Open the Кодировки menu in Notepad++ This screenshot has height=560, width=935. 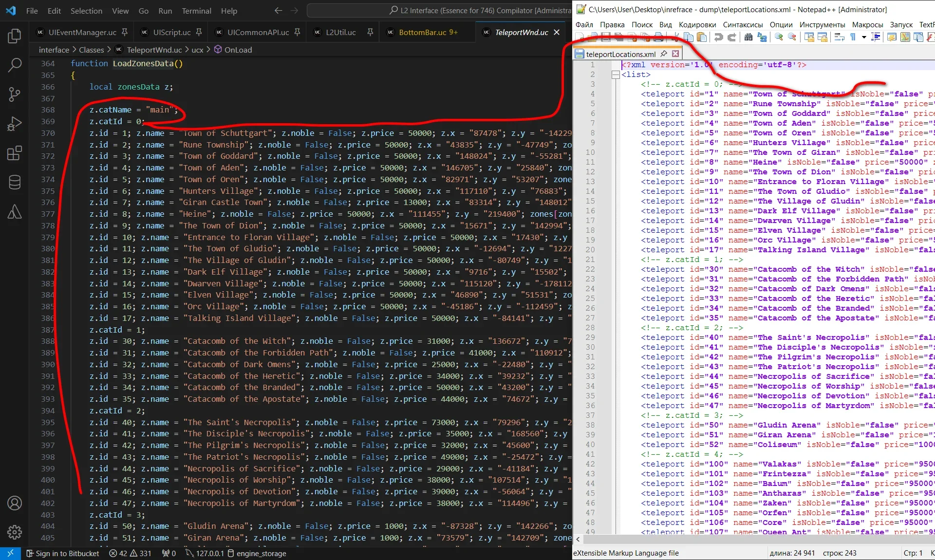point(697,24)
